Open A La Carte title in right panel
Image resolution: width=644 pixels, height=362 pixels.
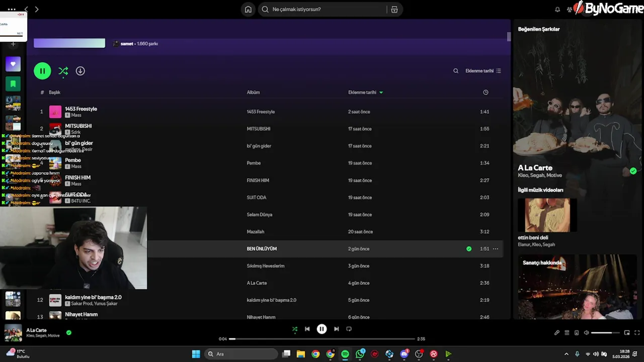click(535, 167)
